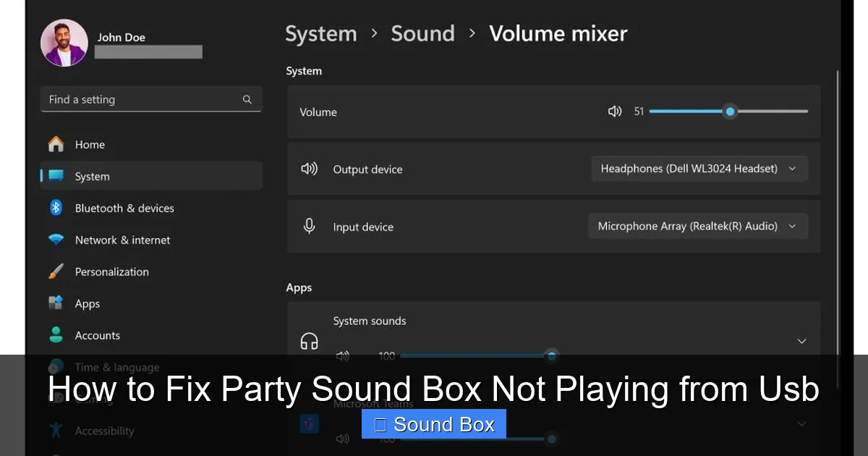Viewport: 868px width, 456px height.
Task: Click the Home icon in the sidebar
Action: [56, 144]
